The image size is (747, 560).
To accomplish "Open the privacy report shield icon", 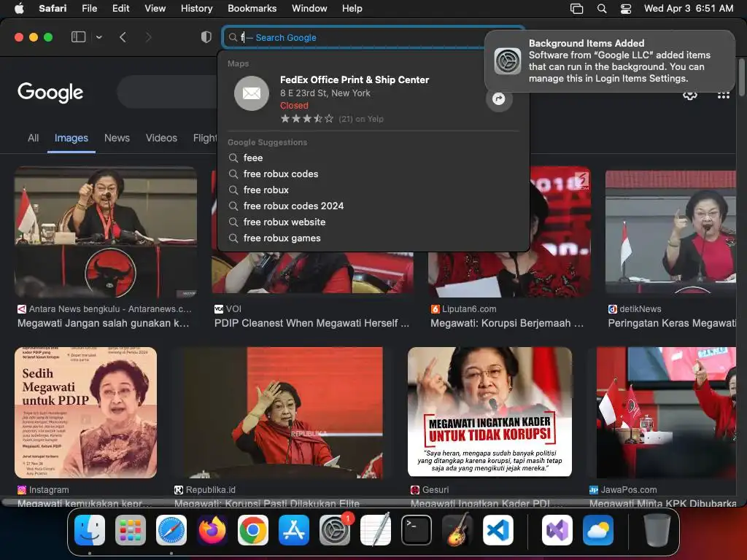I will (x=206, y=37).
